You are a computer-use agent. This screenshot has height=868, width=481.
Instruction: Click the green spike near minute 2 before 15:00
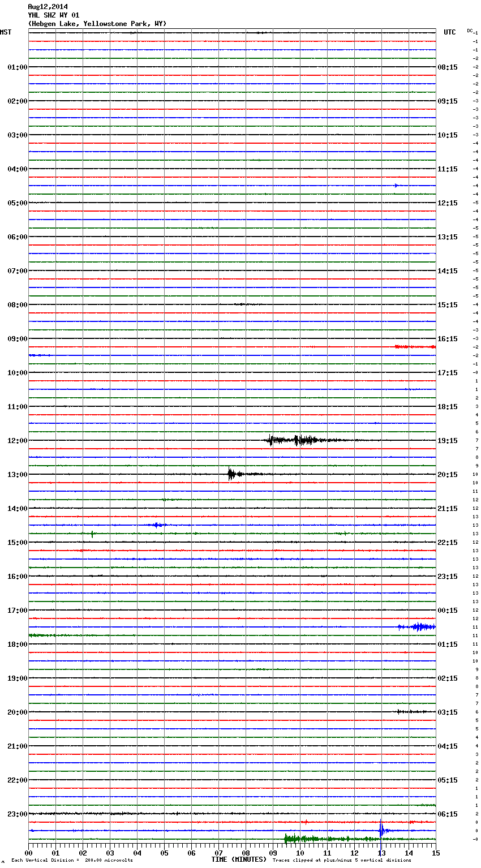[x=93, y=534]
